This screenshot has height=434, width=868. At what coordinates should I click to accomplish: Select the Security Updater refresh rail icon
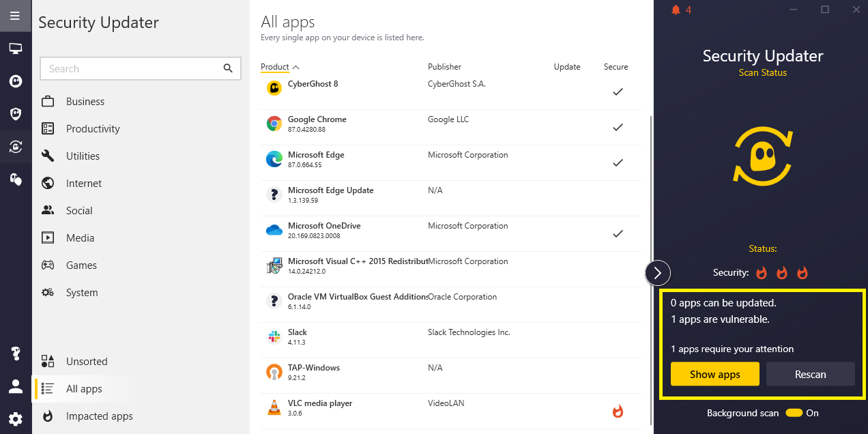tap(15, 146)
